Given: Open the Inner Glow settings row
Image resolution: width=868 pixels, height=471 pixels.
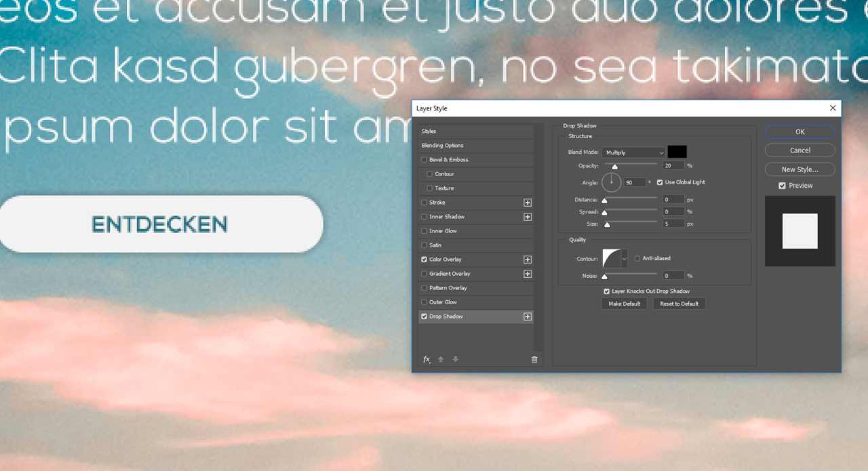Looking at the screenshot, I should tap(476, 231).
